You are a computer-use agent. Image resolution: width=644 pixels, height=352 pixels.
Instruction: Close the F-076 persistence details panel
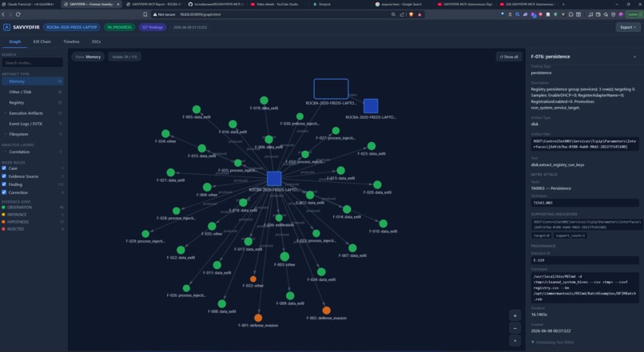pyautogui.click(x=634, y=57)
